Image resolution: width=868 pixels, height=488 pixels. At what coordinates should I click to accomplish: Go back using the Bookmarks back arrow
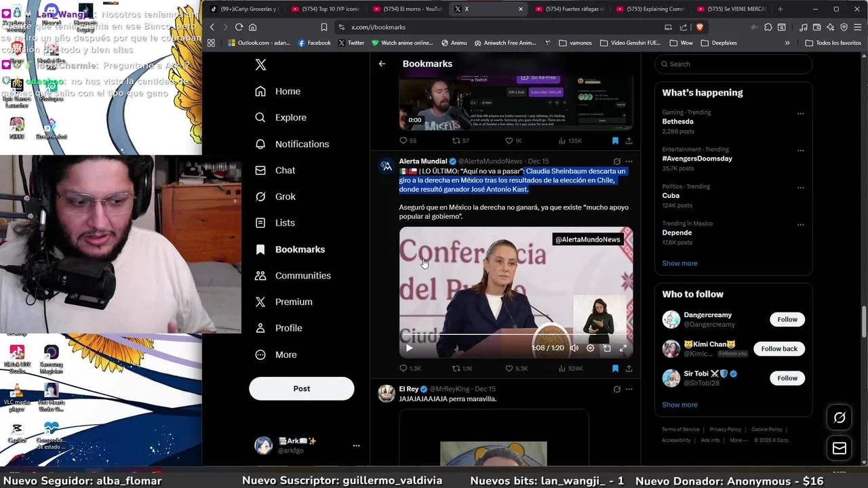coord(382,64)
